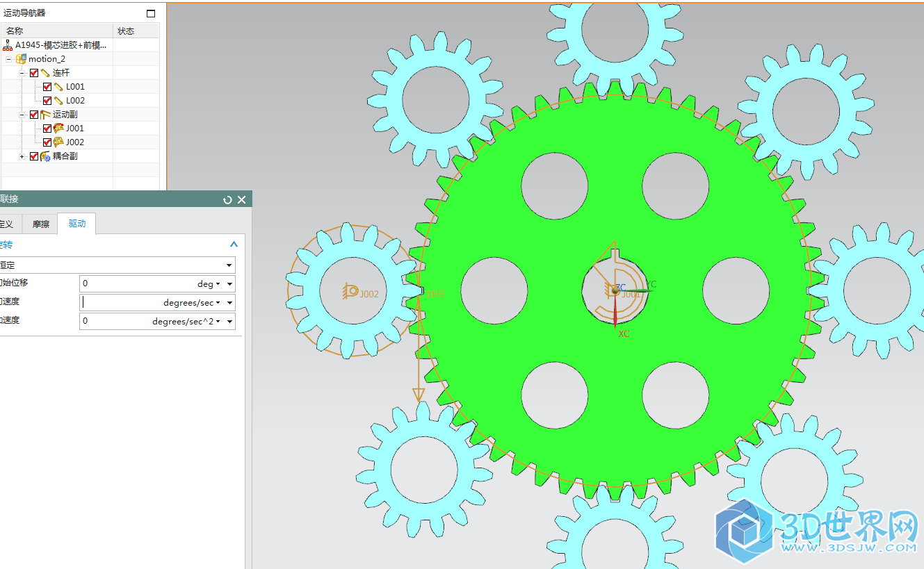
Task: Click the 状态 column header
Action: coord(136,31)
